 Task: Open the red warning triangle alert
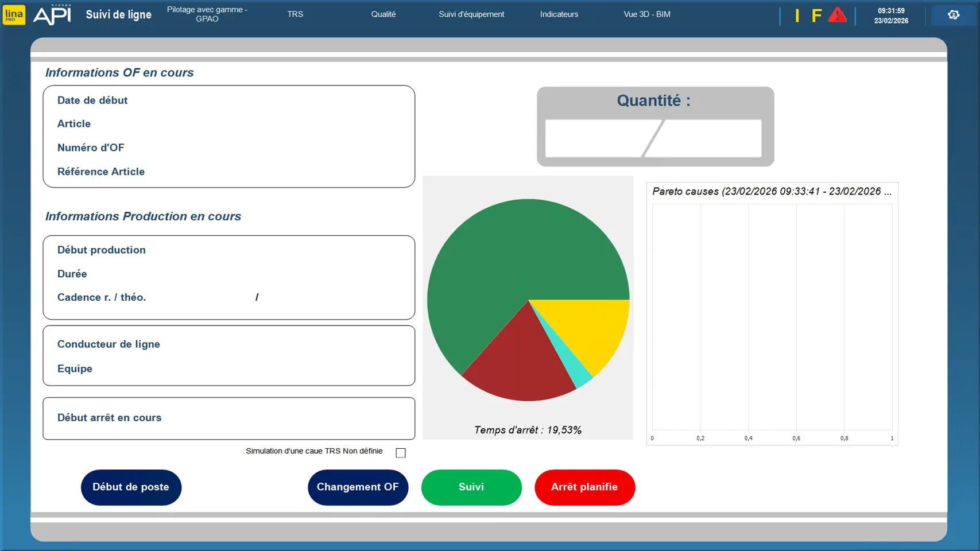837,15
